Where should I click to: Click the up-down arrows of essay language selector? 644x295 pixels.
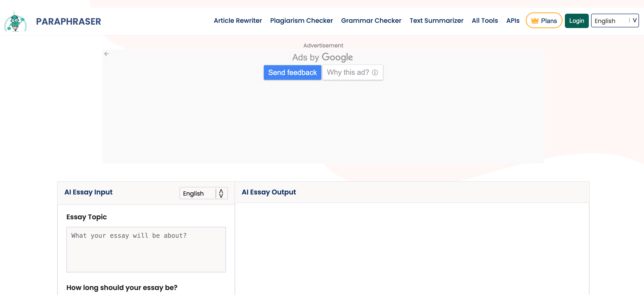[221, 193]
